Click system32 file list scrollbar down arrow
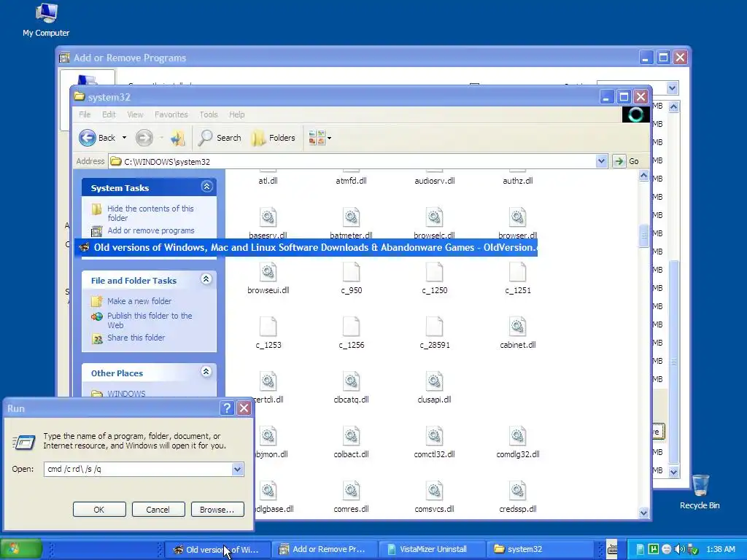 [x=643, y=513]
